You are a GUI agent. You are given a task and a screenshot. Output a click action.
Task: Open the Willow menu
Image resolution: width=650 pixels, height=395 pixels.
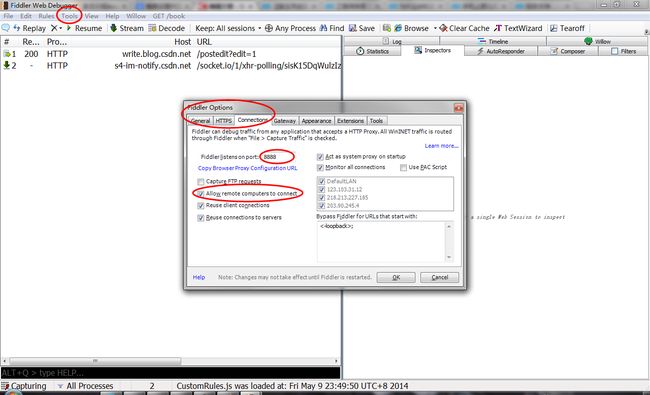pos(136,16)
